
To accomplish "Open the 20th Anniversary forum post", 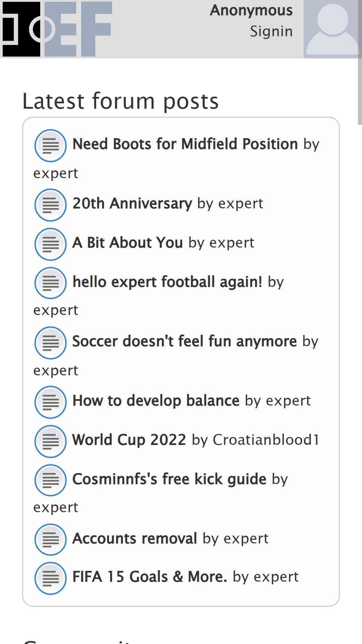I will coord(132,203).
